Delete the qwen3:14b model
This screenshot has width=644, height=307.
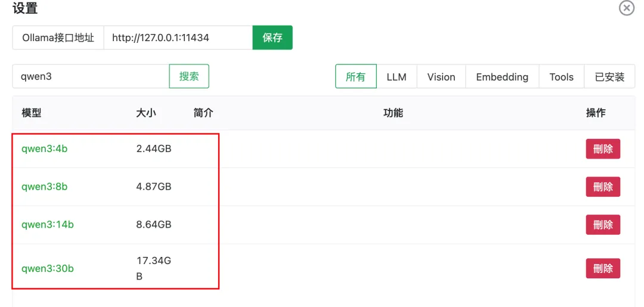[603, 225]
